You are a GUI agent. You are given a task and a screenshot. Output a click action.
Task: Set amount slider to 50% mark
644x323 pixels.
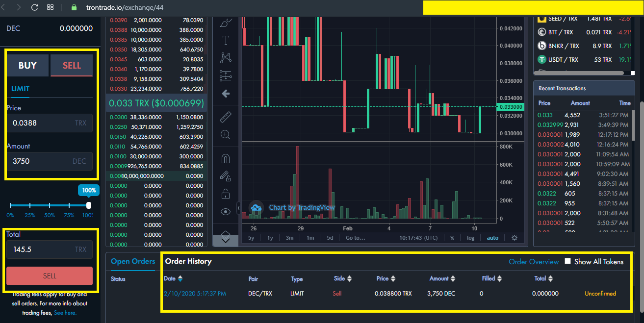[50, 205]
